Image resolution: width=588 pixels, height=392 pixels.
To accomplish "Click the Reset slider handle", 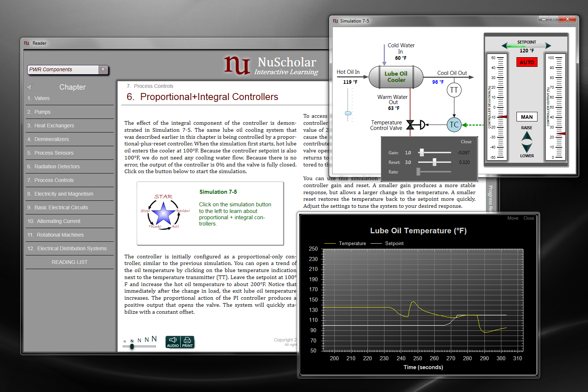I will pos(435,162).
